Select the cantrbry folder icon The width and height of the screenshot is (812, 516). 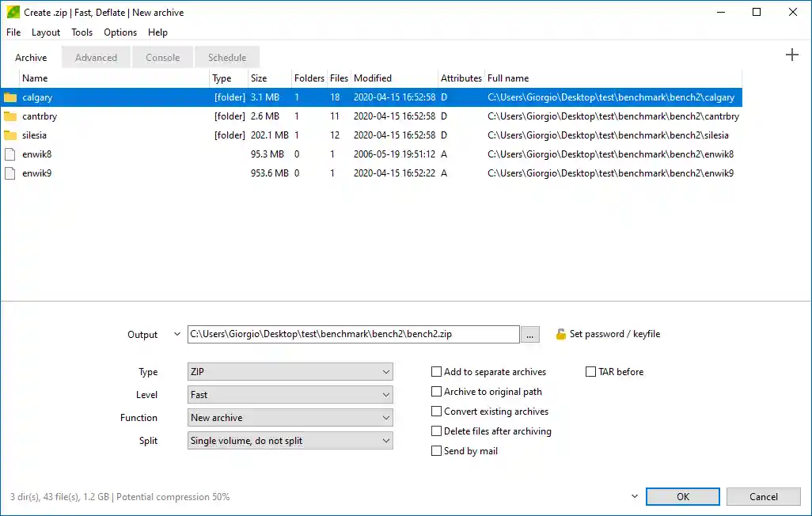(x=10, y=116)
